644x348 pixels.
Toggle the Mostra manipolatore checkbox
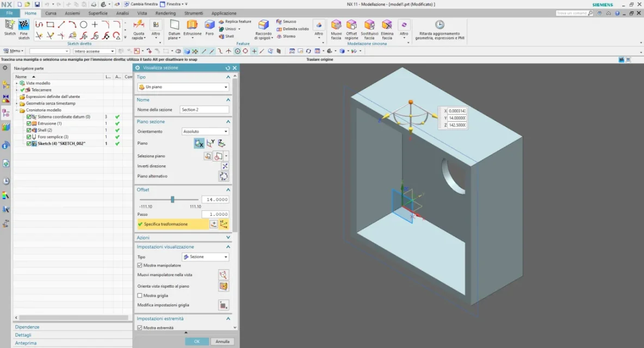pos(140,265)
